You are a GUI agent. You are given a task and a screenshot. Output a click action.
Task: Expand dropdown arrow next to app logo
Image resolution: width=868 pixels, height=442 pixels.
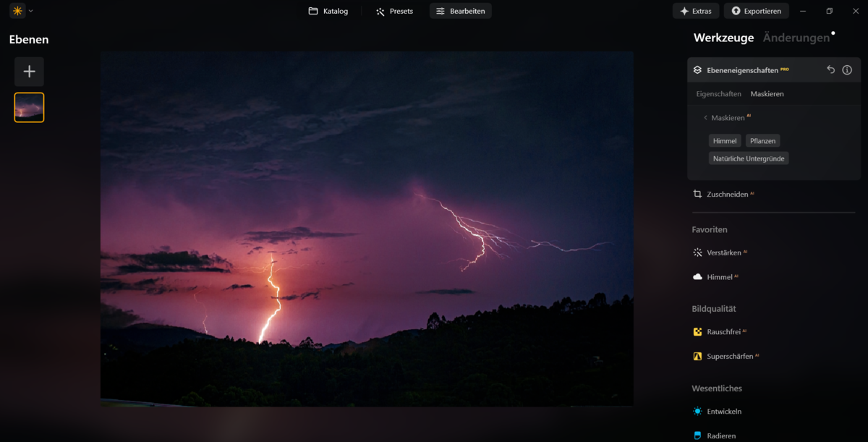pyautogui.click(x=31, y=12)
